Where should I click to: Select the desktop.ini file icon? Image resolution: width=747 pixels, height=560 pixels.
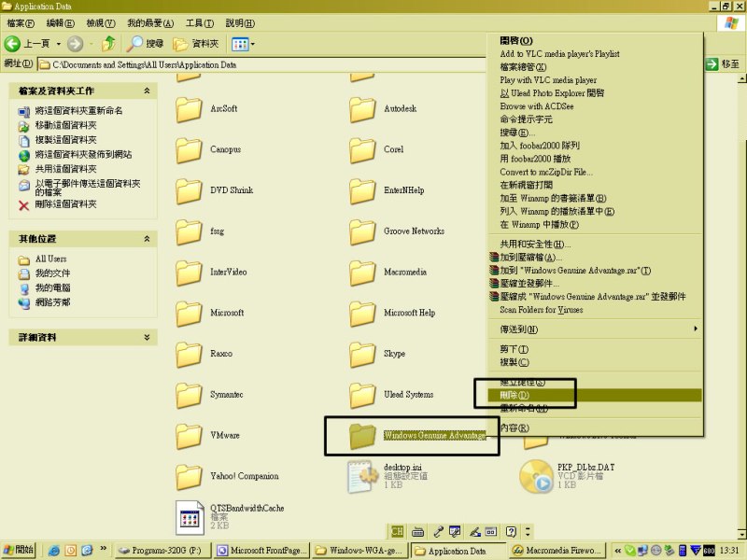tap(360, 476)
